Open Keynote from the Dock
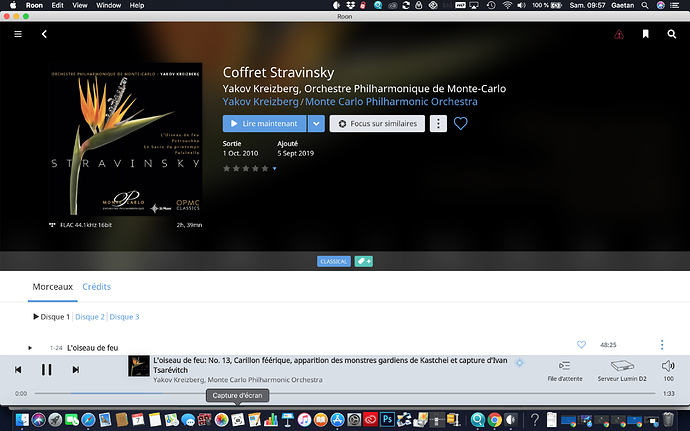The height and width of the screenshot is (431, 690). click(288, 420)
